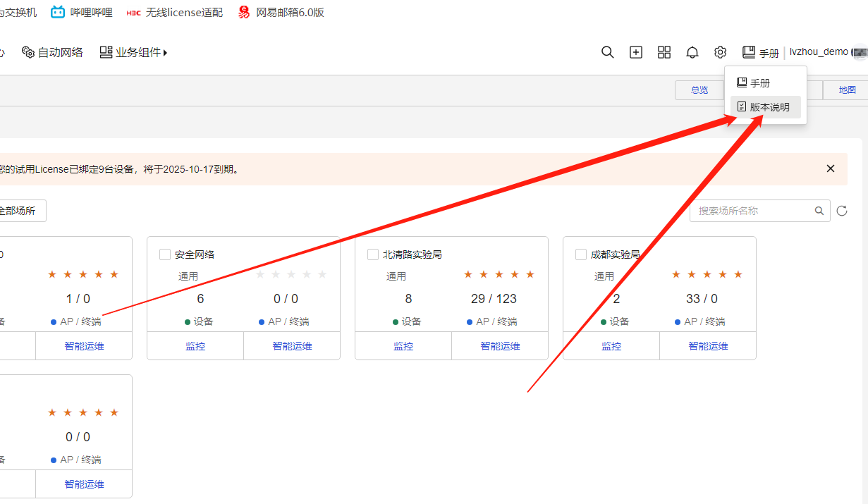This screenshot has height=504, width=868.
Task: Open the 无线license适配 bookmark
Action: pyautogui.click(x=175, y=12)
